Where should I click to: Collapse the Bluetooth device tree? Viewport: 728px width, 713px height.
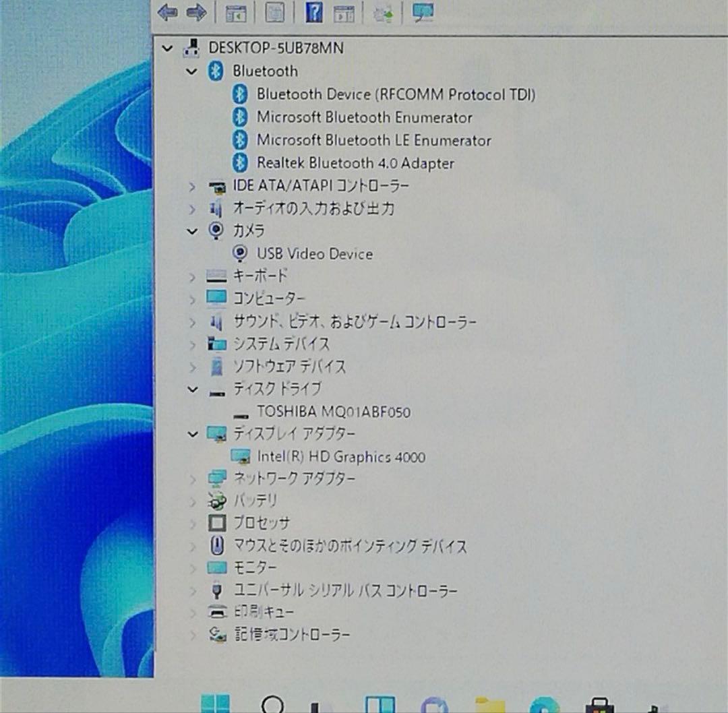click(x=193, y=71)
